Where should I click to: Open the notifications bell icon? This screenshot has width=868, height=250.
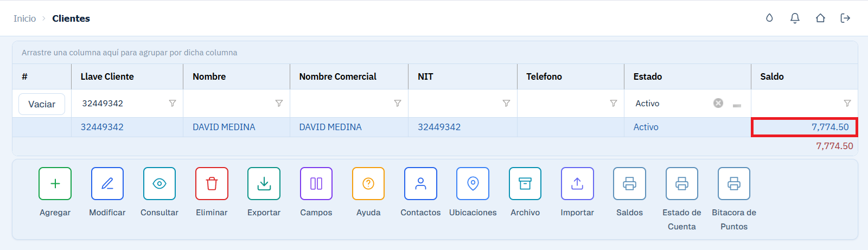click(795, 18)
